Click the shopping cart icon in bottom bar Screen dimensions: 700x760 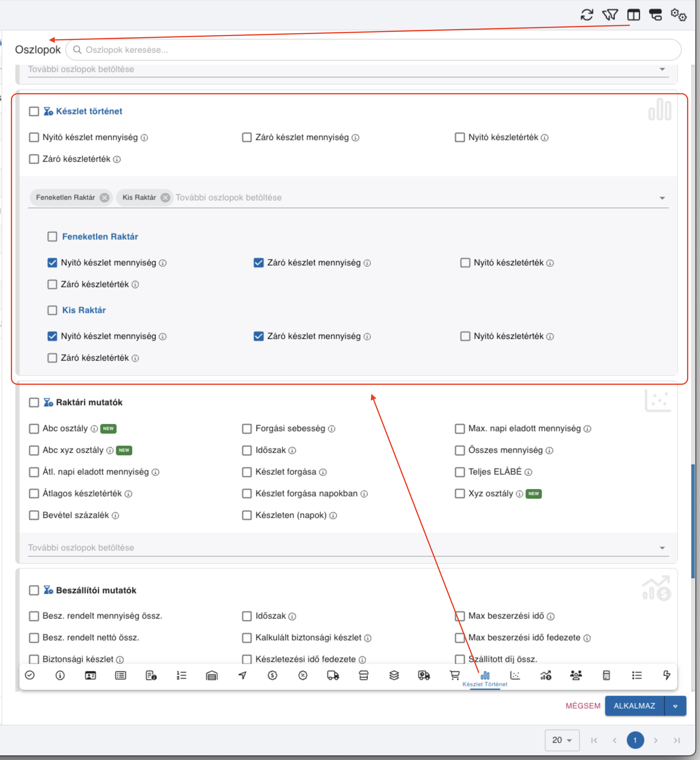(454, 675)
